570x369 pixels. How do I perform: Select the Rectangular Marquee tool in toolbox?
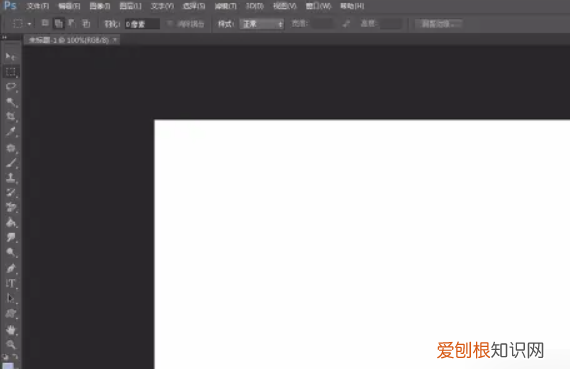(x=11, y=72)
